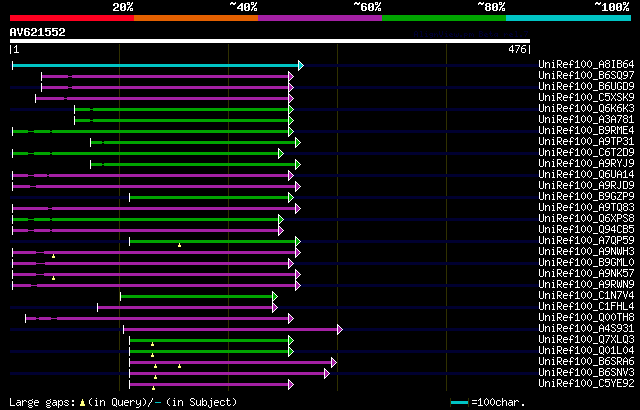The image size is (640, 410).
Task: Click the UniRef100_B6SQ97 hit label
Action: tap(586, 75)
